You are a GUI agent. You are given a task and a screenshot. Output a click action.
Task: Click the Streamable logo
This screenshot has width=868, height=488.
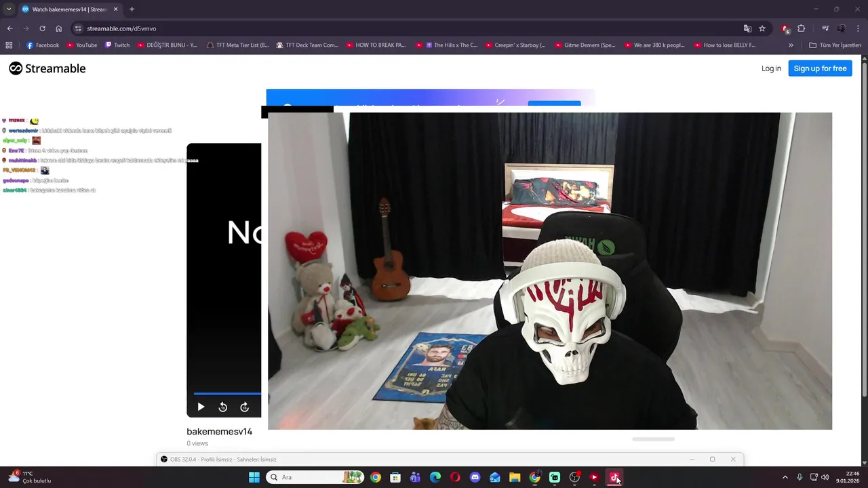[47, 68]
